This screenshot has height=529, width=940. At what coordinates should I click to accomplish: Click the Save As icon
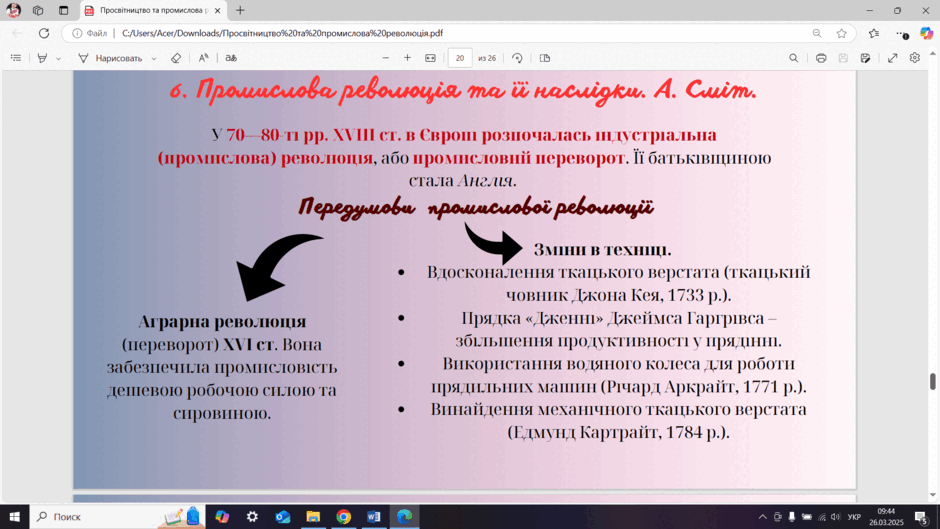point(866,58)
